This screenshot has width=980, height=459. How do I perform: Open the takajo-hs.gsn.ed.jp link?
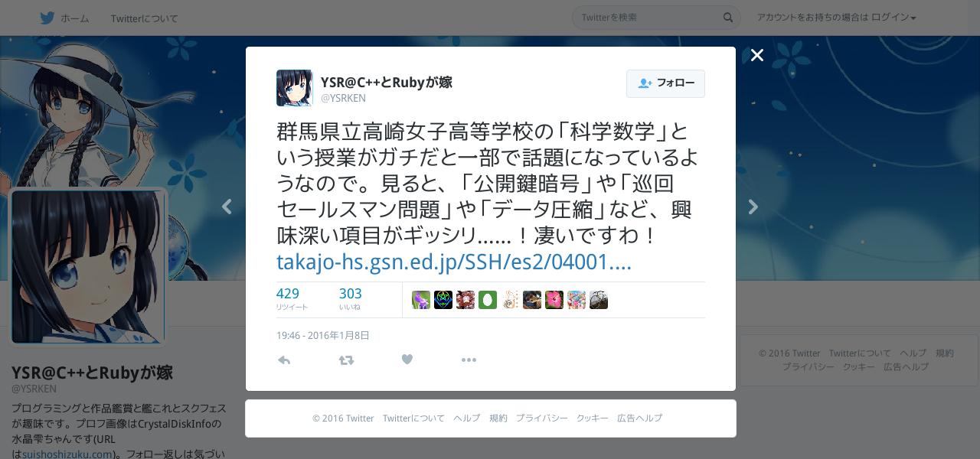point(454,262)
